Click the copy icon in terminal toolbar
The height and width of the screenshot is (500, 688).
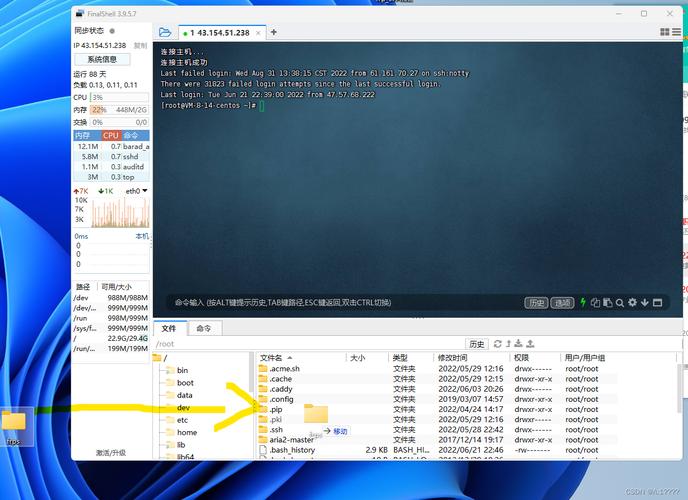[595, 302]
